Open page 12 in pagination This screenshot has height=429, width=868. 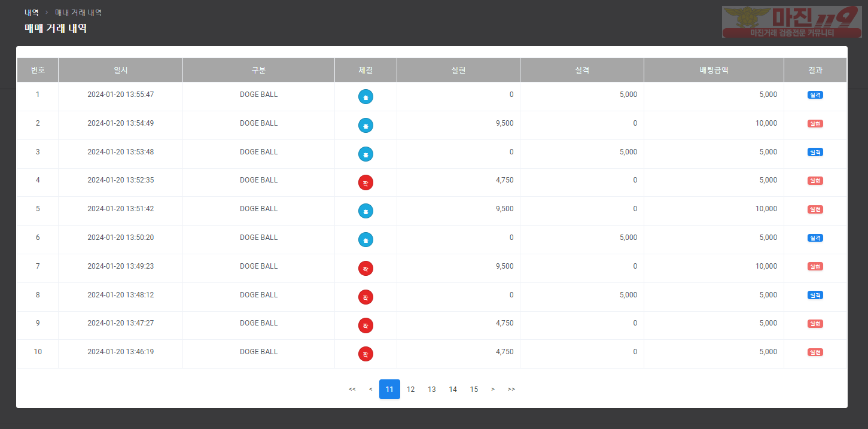[x=411, y=389]
